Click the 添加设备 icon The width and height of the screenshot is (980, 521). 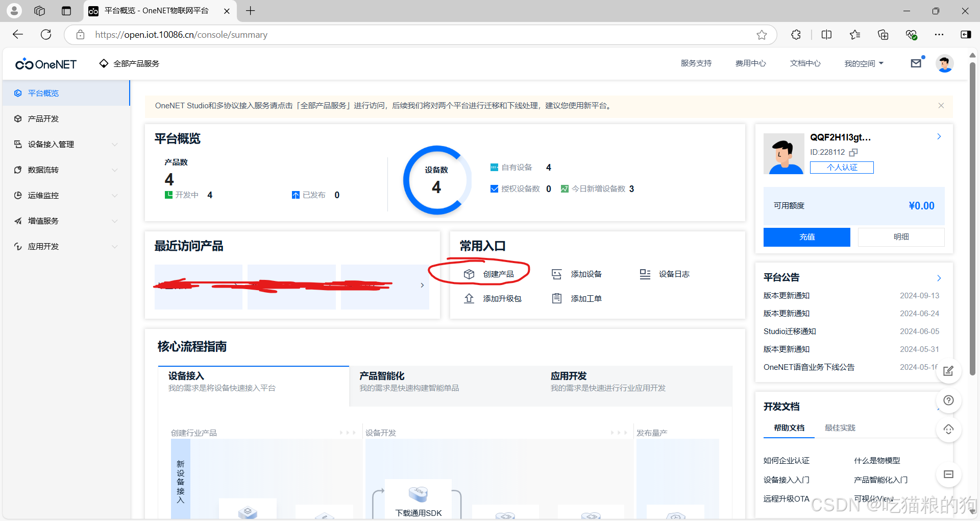[556, 274]
